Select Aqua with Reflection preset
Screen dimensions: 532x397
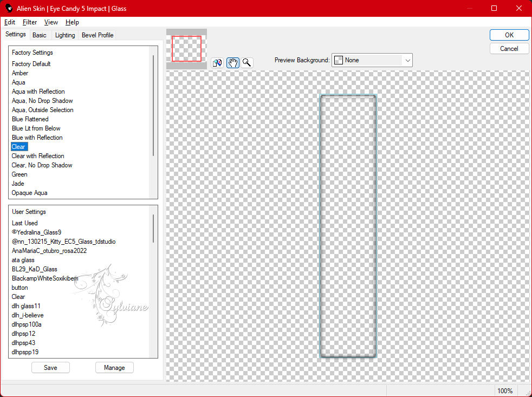[x=38, y=92]
